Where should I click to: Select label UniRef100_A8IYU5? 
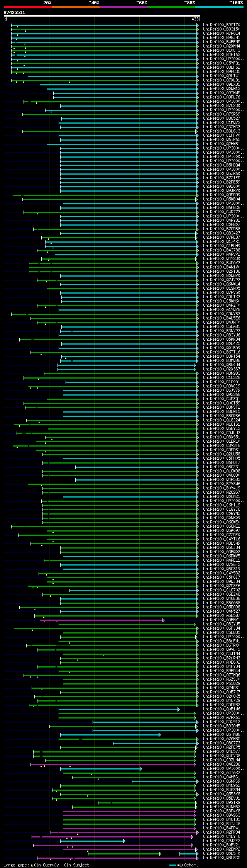click(222, 624)
